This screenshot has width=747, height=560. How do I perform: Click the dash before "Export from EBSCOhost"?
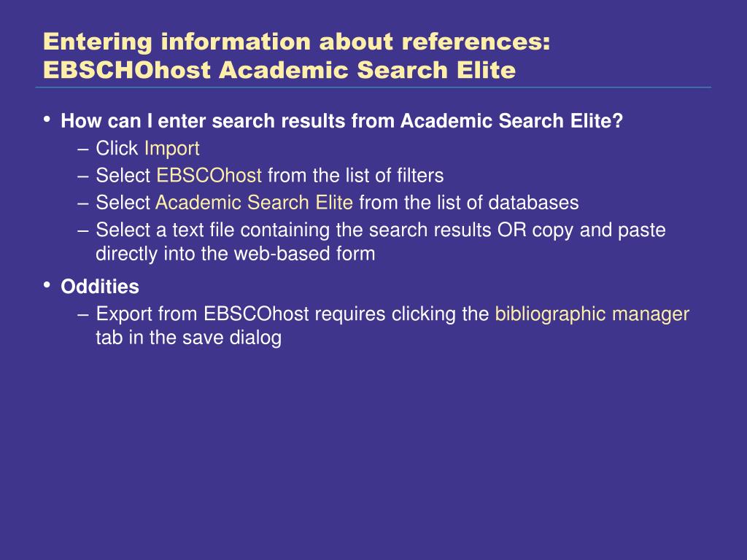[83, 315]
